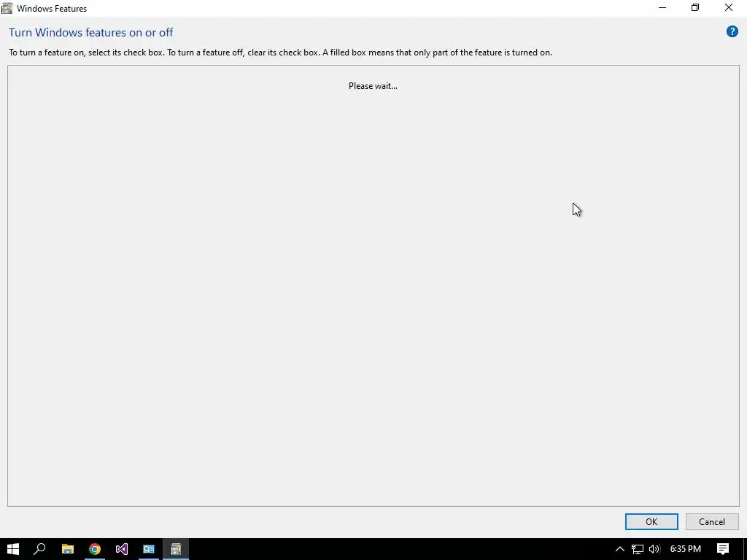The image size is (747, 560).
Task: Dismiss the dialog with Cancel
Action: coord(712,521)
